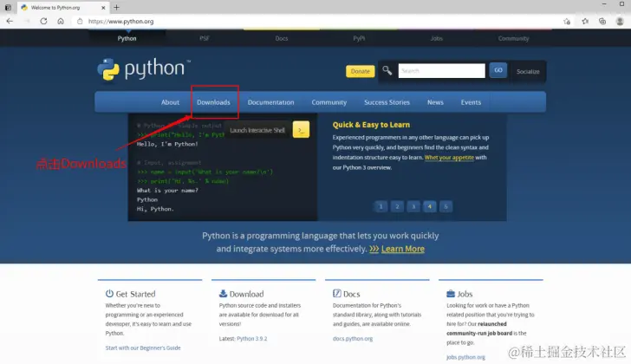
Task: Click the yellow Donate button
Action: (x=361, y=71)
